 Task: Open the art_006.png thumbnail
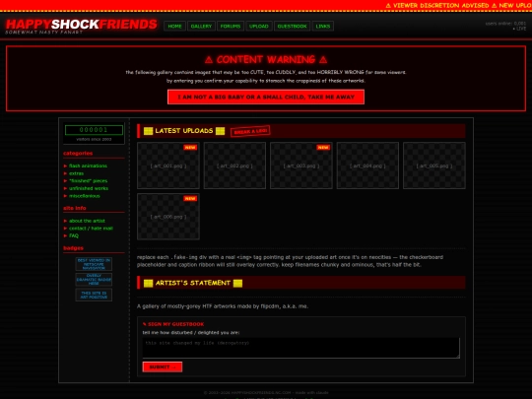coord(168,217)
